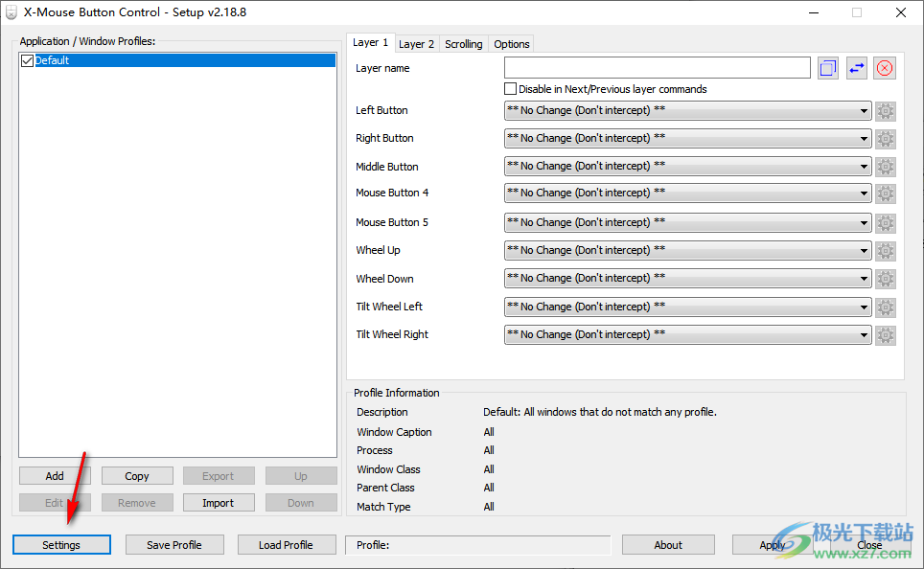
Task: Click the Copy profile button
Action: click(137, 476)
